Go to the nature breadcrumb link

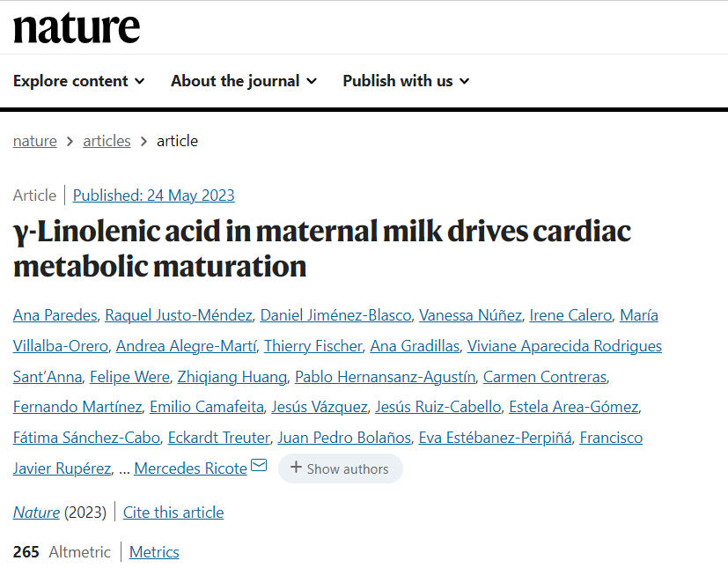[35, 141]
